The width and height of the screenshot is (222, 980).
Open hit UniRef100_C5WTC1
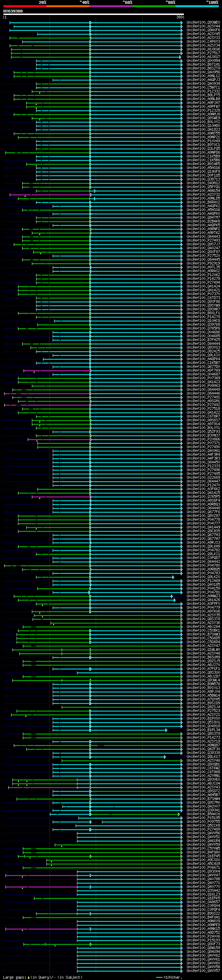point(203,88)
